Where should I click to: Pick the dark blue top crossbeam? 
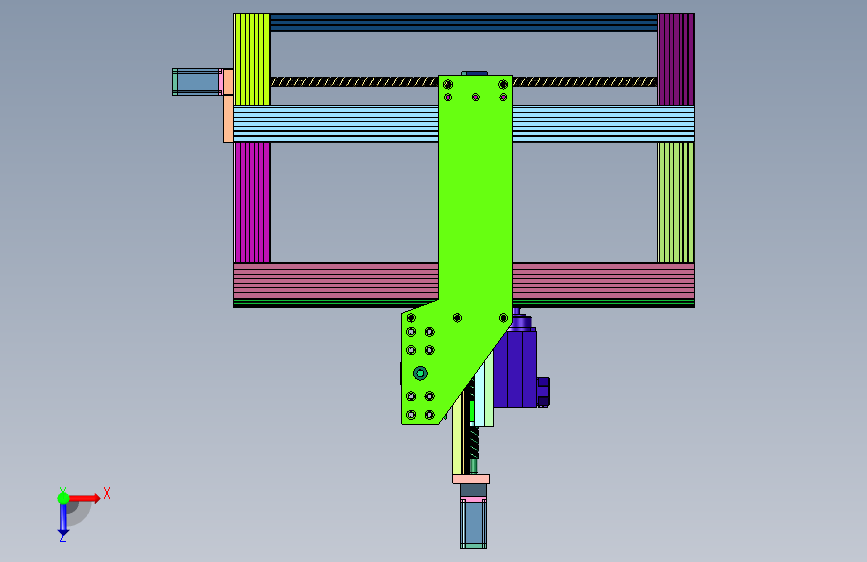[x=463, y=23]
